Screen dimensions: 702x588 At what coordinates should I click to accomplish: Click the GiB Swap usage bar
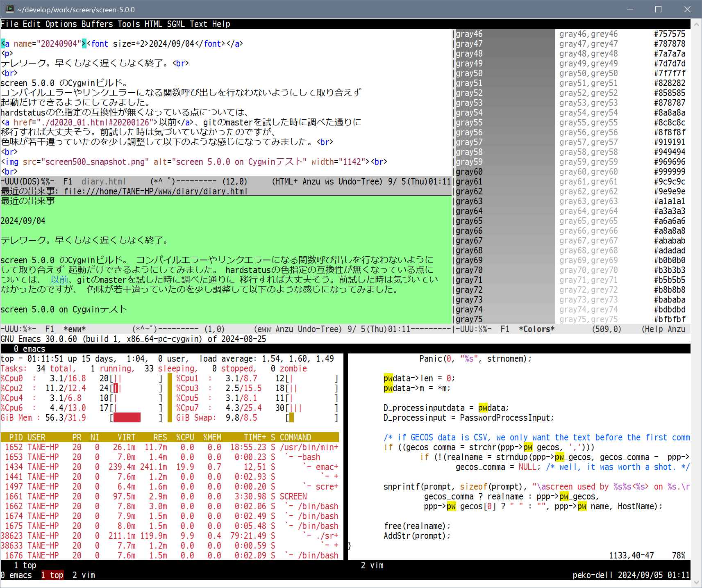[x=311, y=418]
